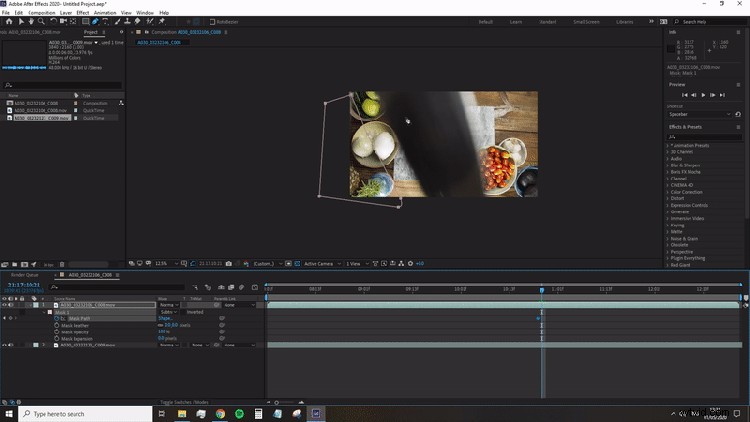Select the Clone Stamp tool
750x422 pixels.
click(127, 22)
